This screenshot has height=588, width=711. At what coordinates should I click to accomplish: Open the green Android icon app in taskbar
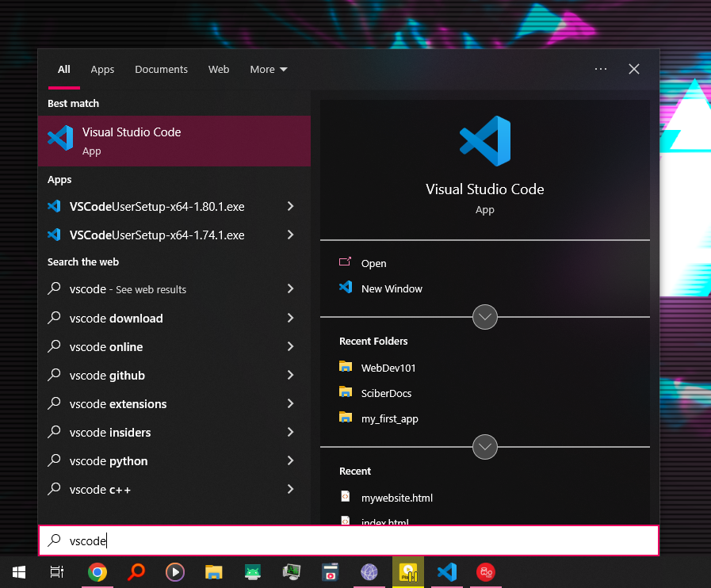click(253, 572)
